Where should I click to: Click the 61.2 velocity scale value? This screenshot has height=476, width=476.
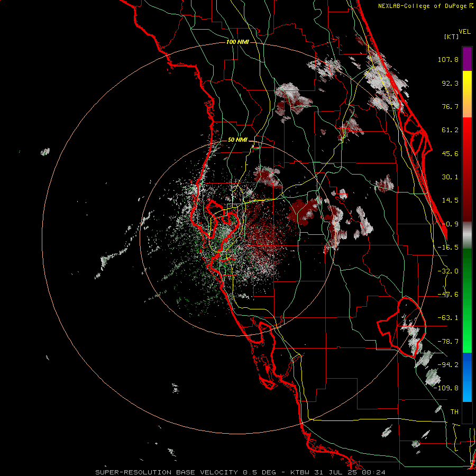coord(450,130)
